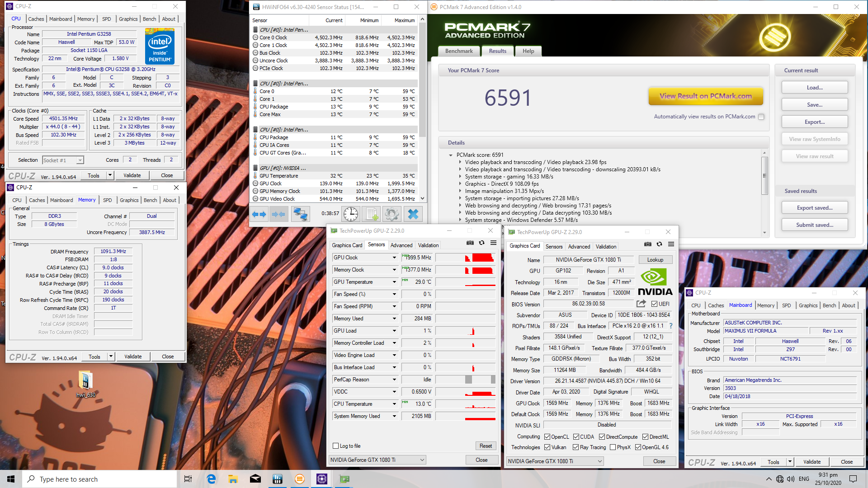
Task: Take screenshot in GPU-Z Graphics Card window
Action: [x=648, y=244]
